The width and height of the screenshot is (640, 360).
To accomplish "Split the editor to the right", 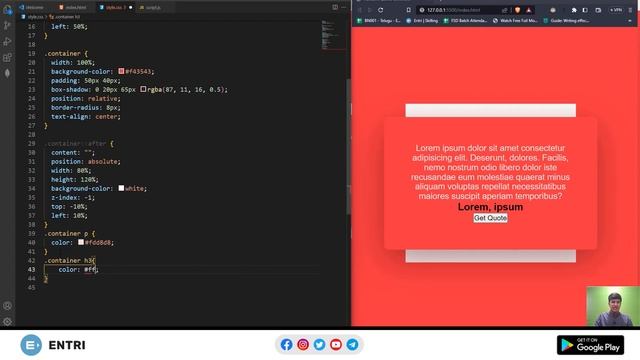I will click(x=335, y=7).
